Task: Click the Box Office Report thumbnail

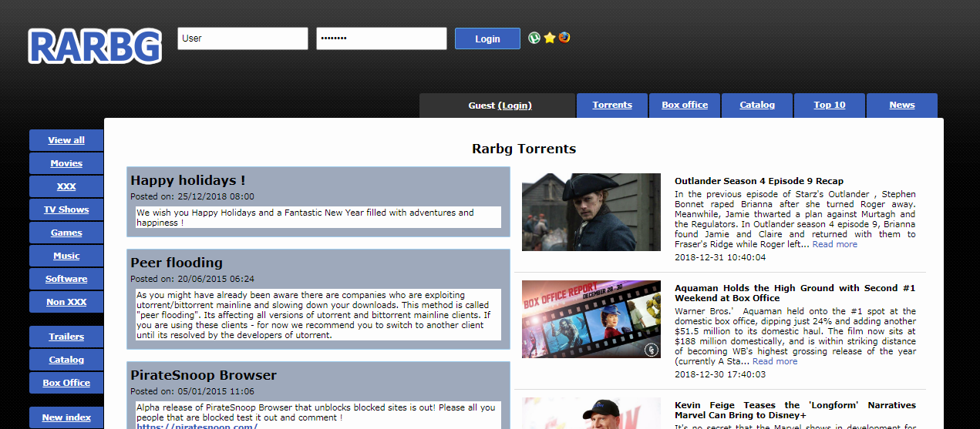Action: (x=591, y=320)
